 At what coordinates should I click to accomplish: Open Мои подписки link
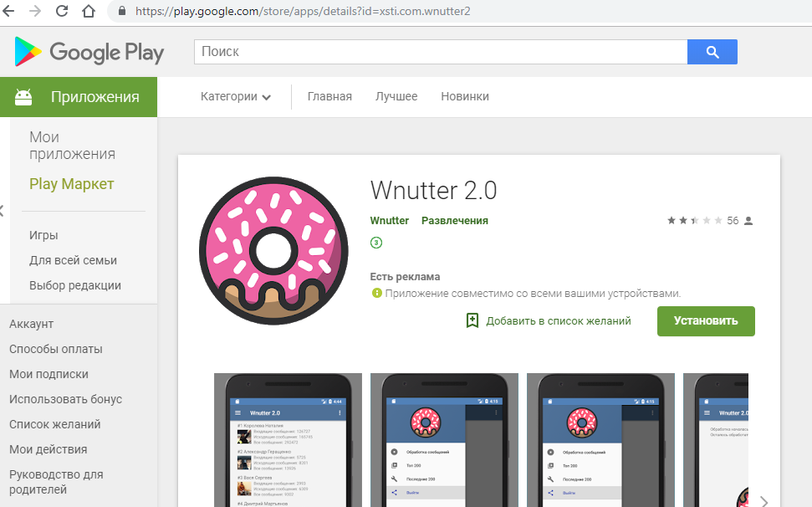(x=49, y=374)
